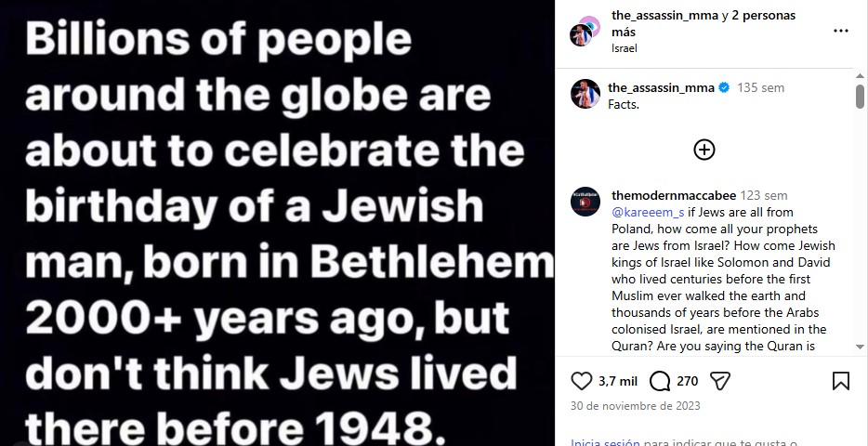This screenshot has width=868, height=446.
Task: Like the post with heart icon
Action: [x=581, y=381]
